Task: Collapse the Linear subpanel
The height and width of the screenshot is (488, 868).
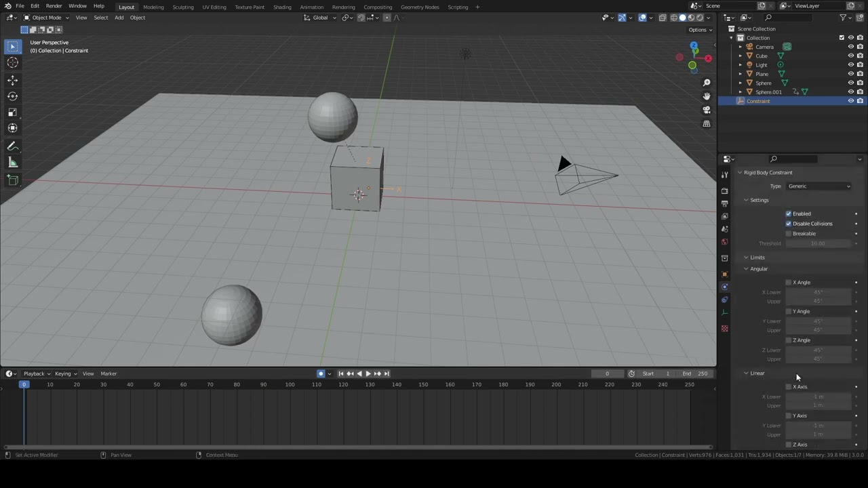Action: (746, 373)
